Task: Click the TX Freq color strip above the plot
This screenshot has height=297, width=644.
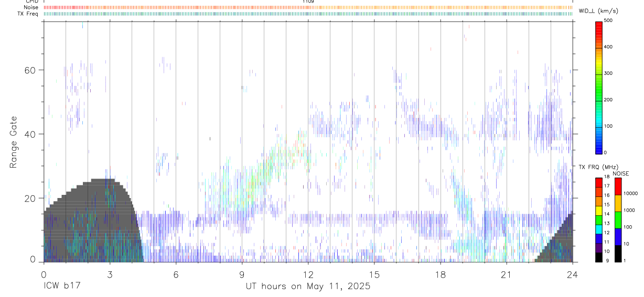Action: point(308,14)
